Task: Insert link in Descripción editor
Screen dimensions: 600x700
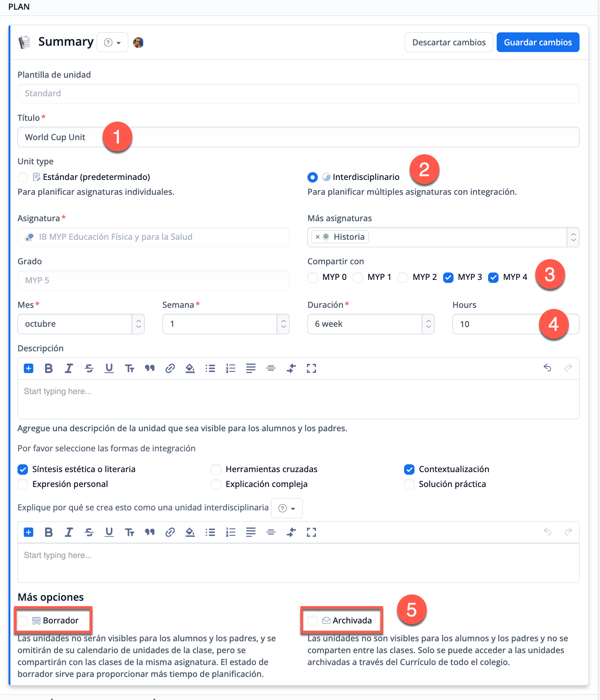Action: coord(170,368)
